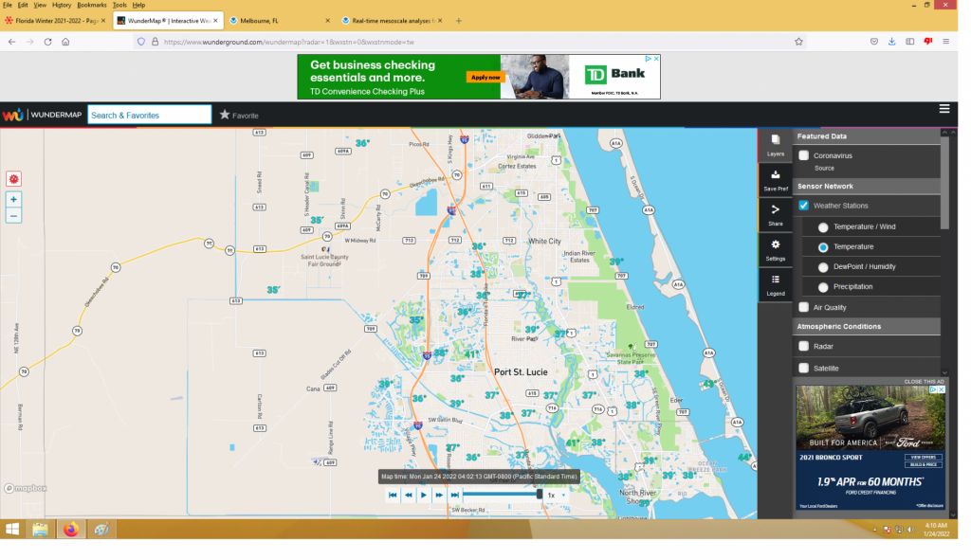Open the Bookmarks menu in Firefox

click(92, 5)
